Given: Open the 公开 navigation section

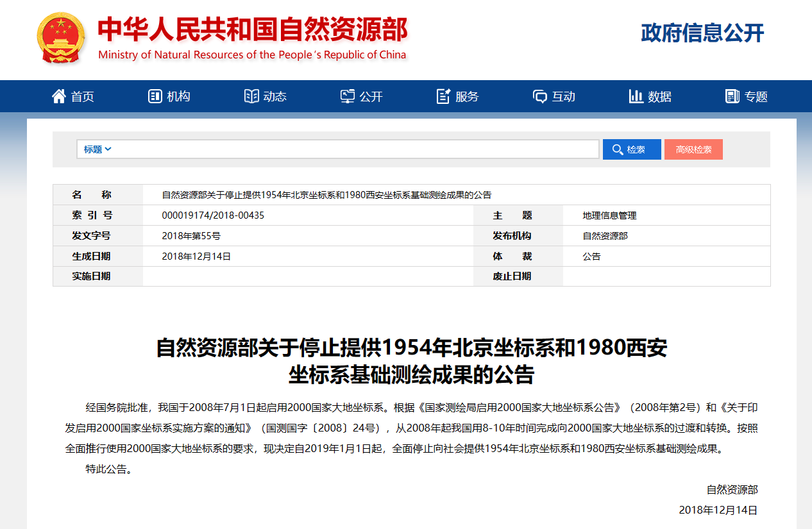Looking at the screenshot, I should [369, 96].
